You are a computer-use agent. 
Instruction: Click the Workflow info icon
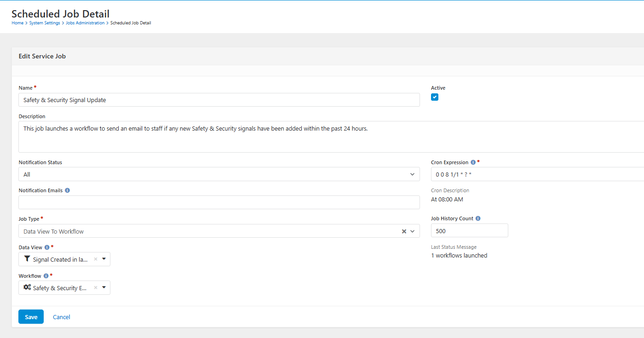coord(46,276)
